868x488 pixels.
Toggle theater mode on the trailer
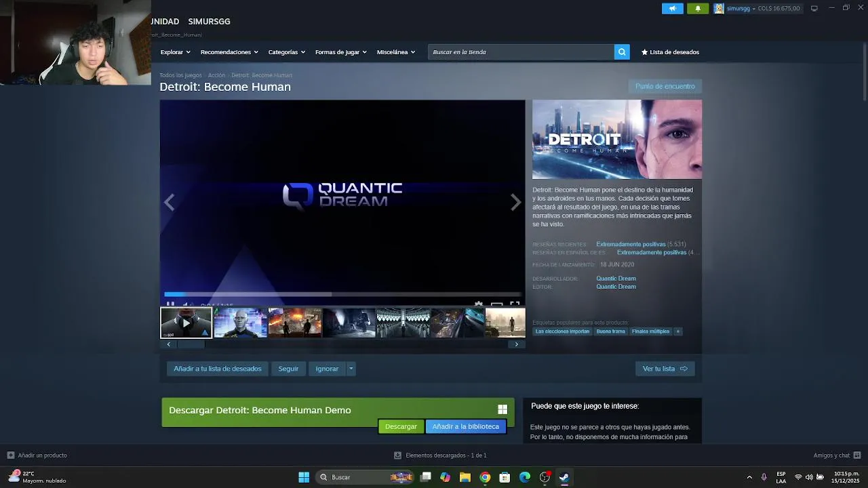(496, 304)
